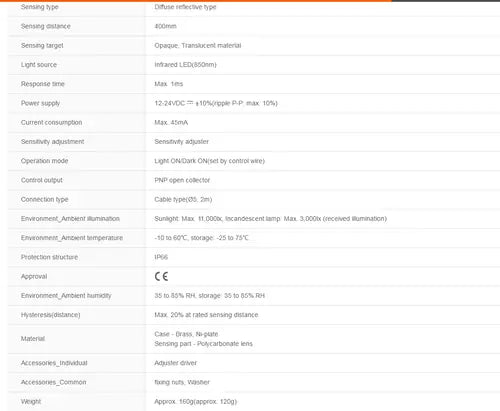Select the Infrared LED(850nm) value
500x411 pixels.
(185, 65)
